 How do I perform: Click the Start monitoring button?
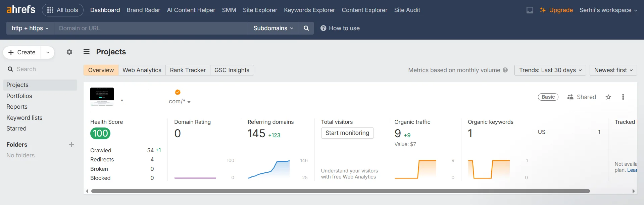pos(347,133)
